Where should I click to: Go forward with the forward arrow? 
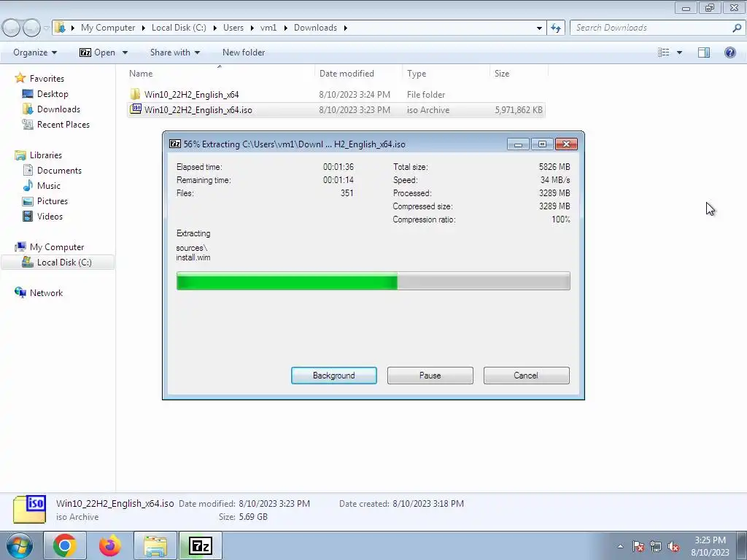(31, 28)
